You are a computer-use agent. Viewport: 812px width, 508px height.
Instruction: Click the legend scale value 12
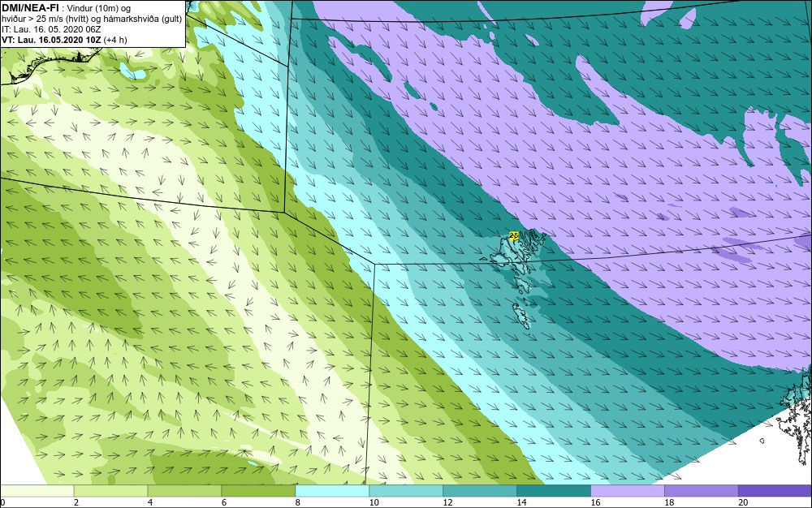(x=448, y=502)
